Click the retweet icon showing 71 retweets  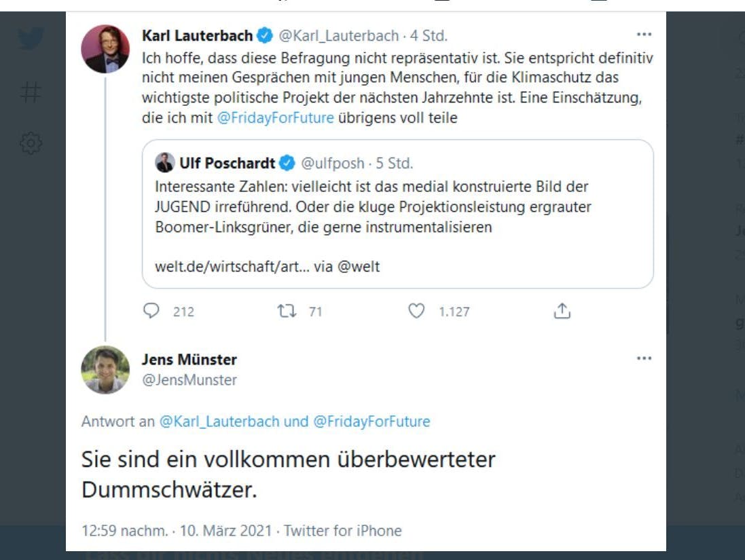click(288, 312)
